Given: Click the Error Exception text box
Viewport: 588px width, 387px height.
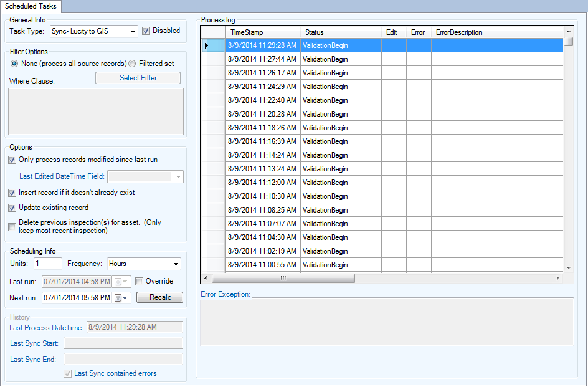Looking at the screenshot, I should point(387,322).
